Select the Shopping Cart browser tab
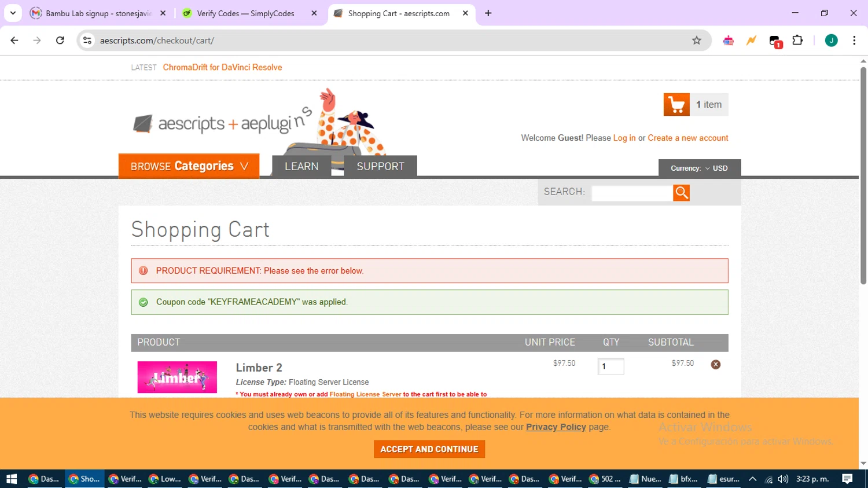868x488 pixels. (x=398, y=13)
